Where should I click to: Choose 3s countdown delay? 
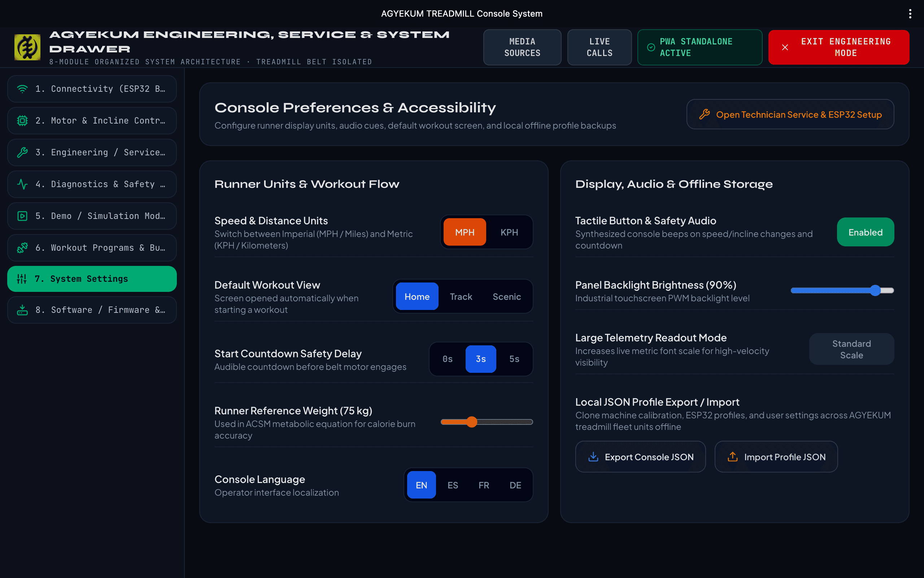point(481,359)
